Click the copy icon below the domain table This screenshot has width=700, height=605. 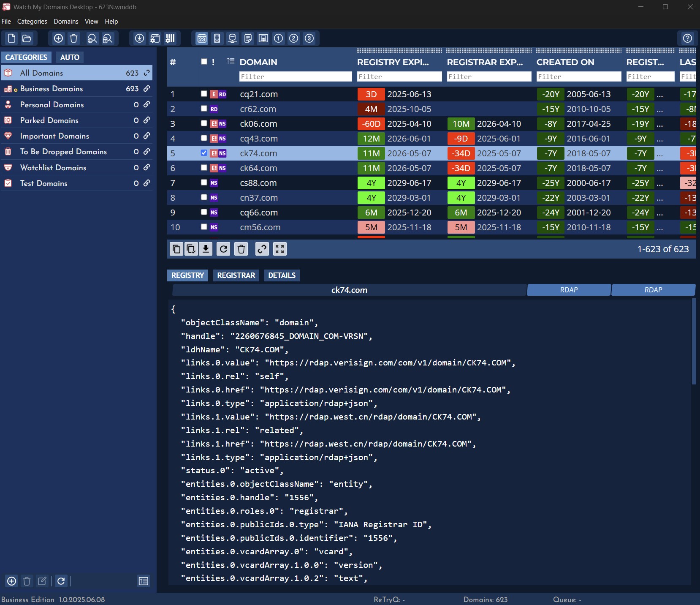pyautogui.click(x=176, y=249)
